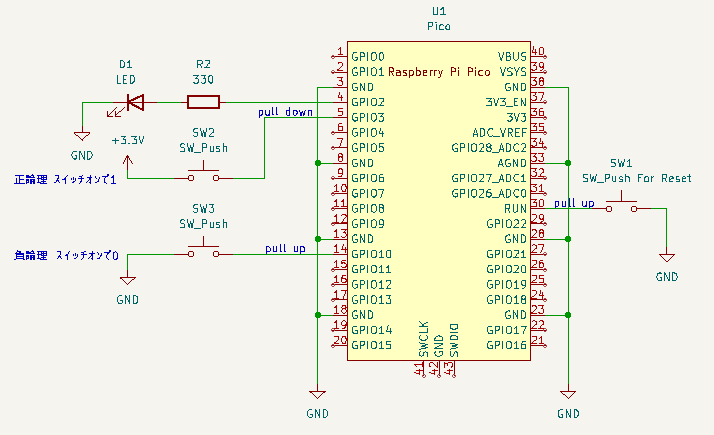The width and height of the screenshot is (714, 435).
Task: Select the 330 resistor value
Action: click(x=203, y=80)
